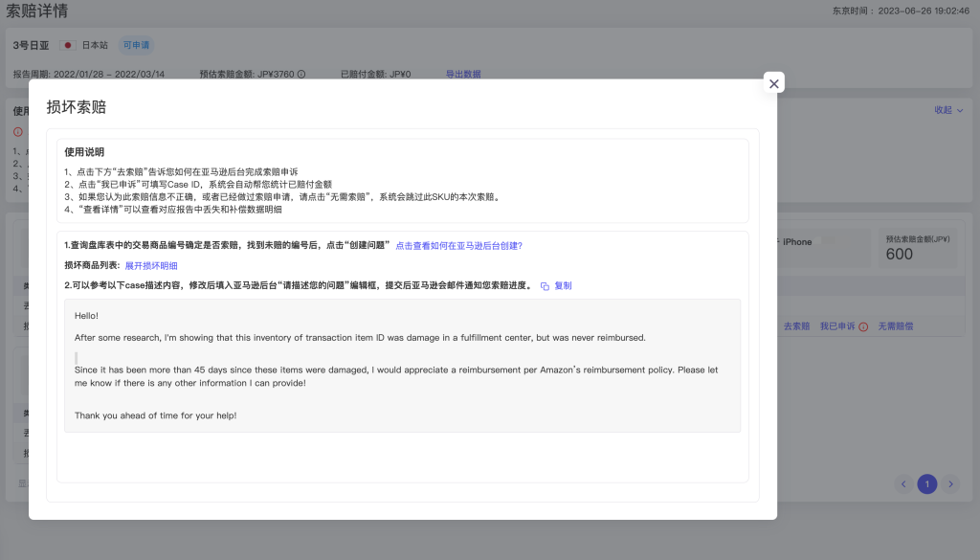Click 导出数据 export link
The height and width of the screenshot is (560, 980).
pyautogui.click(x=463, y=74)
